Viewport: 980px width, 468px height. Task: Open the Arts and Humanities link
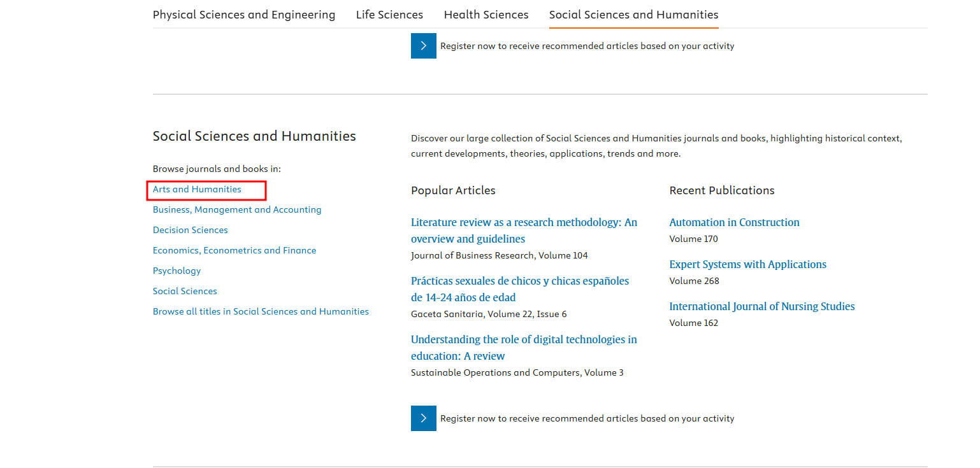coord(197,189)
